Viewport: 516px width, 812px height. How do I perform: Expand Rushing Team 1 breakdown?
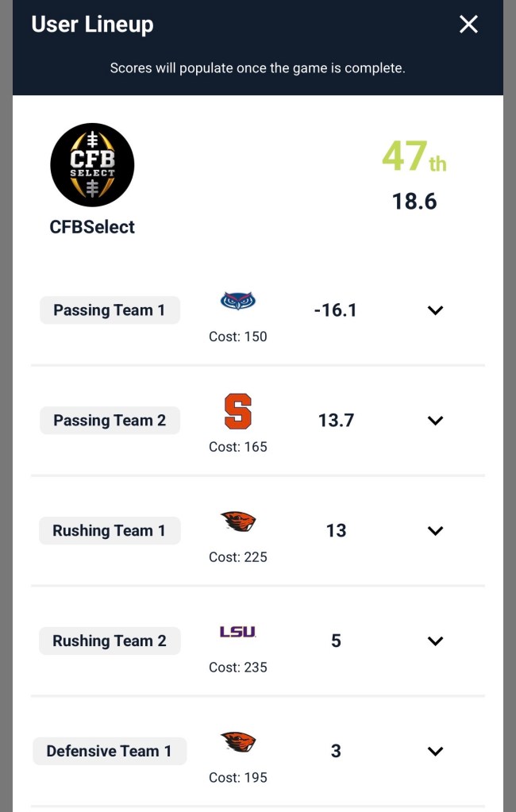point(435,531)
